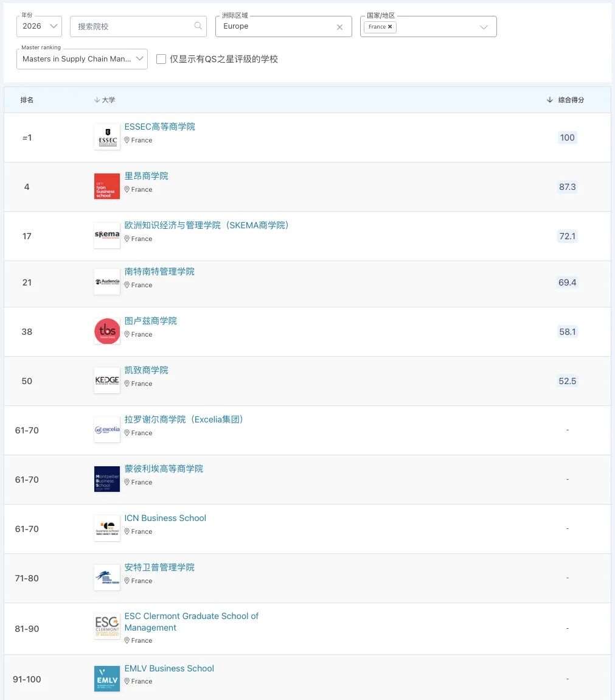Click the location pin icon under ESSEC高等商学院
Image resolution: width=615 pixels, height=700 pixels.
pos(127,140)
